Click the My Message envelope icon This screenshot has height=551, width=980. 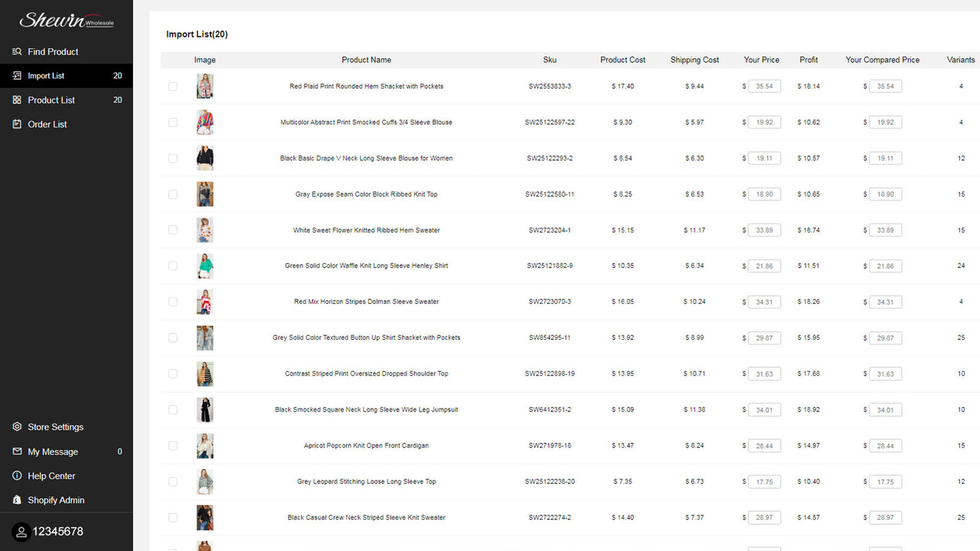pyautogui.click(x=17, y=452)
